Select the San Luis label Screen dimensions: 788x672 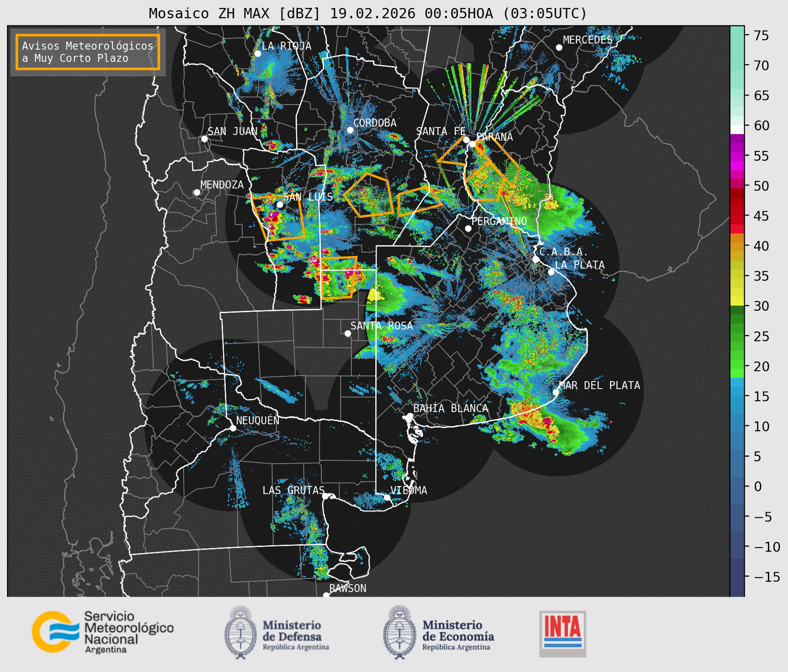[308, 197]
